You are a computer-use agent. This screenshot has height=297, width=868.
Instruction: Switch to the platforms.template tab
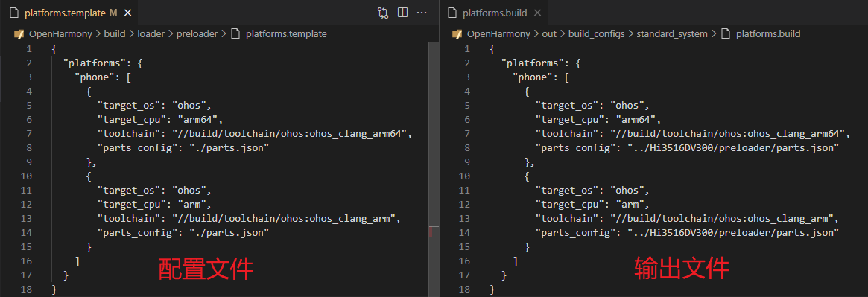(68, 12)
